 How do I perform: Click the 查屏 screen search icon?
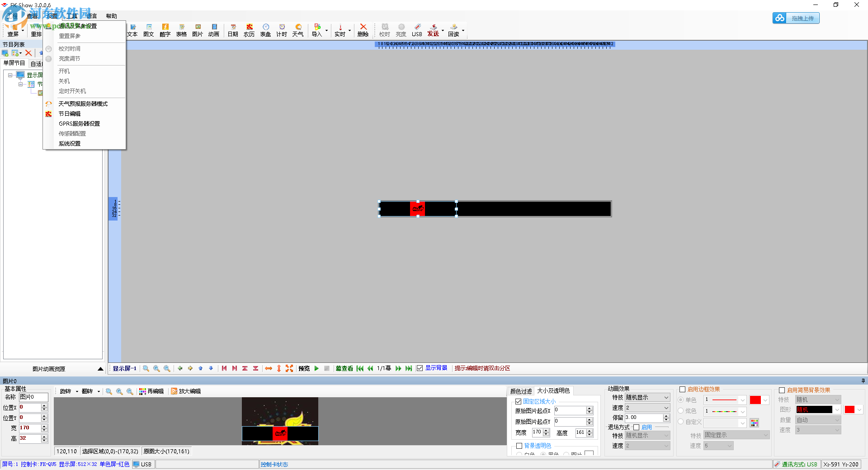(13, 30)
